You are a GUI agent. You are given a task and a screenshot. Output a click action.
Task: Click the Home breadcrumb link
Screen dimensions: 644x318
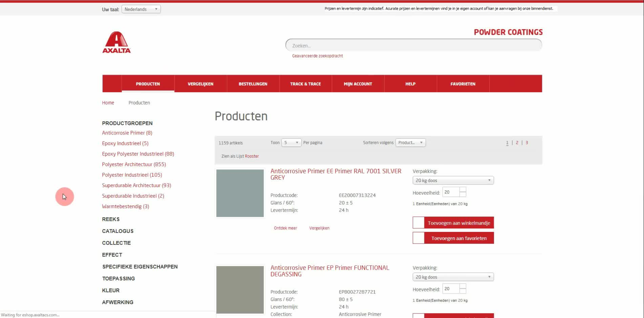point(108,103)
